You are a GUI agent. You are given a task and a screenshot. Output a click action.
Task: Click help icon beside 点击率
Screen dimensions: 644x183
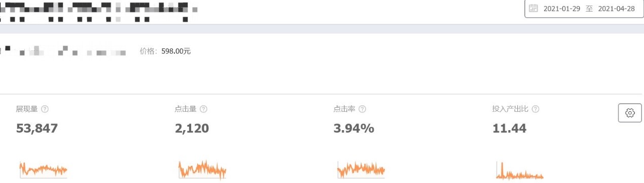point(362,109)
